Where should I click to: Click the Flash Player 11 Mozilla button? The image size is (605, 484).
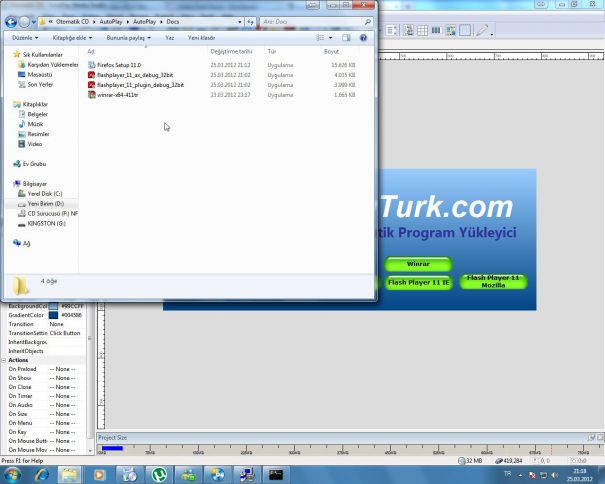[x=493, y=281]
